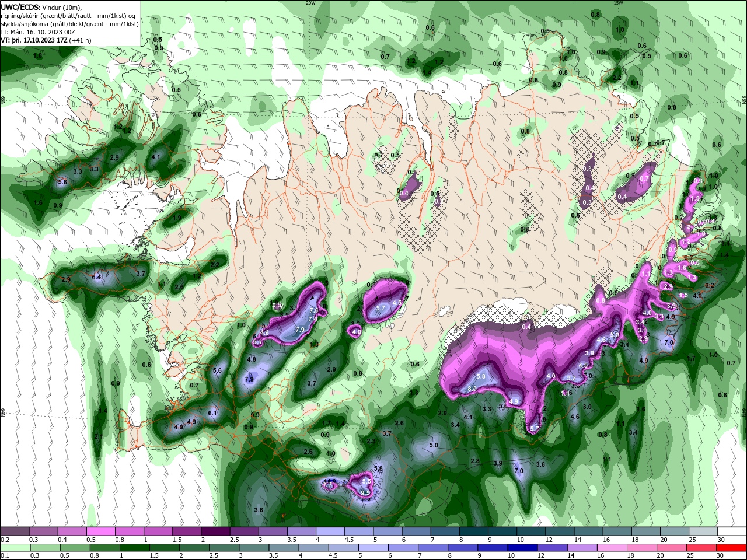Pick the darkest purple swatch in the snow legend
Viewport: 747px width, 560px height.
[215, 531]
